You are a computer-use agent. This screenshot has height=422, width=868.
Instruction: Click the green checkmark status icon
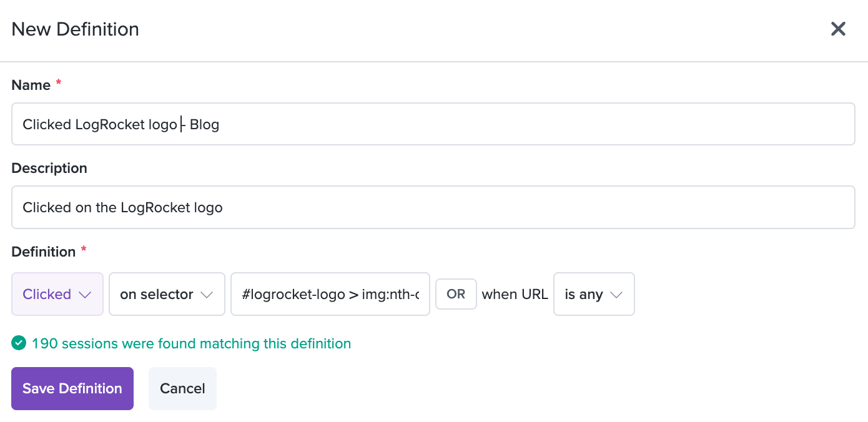coord(19,343)
